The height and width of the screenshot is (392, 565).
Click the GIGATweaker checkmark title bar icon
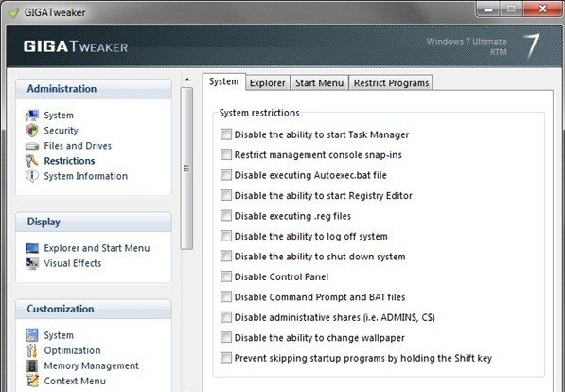coord(13,13)
